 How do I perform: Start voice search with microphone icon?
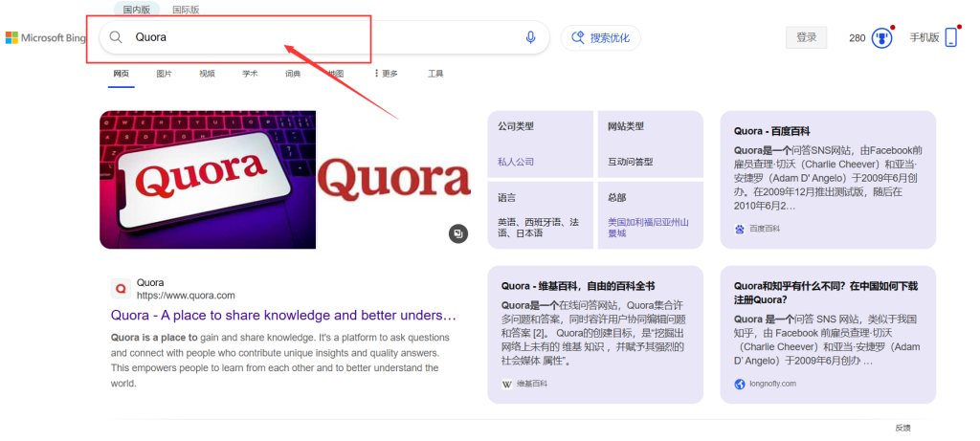coord(530,37)
